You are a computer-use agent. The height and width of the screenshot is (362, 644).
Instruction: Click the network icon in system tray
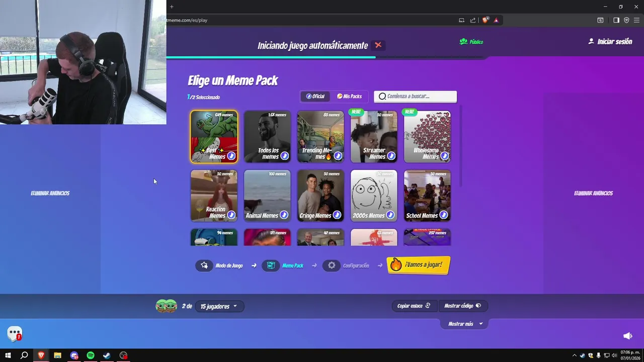[607, 355]
